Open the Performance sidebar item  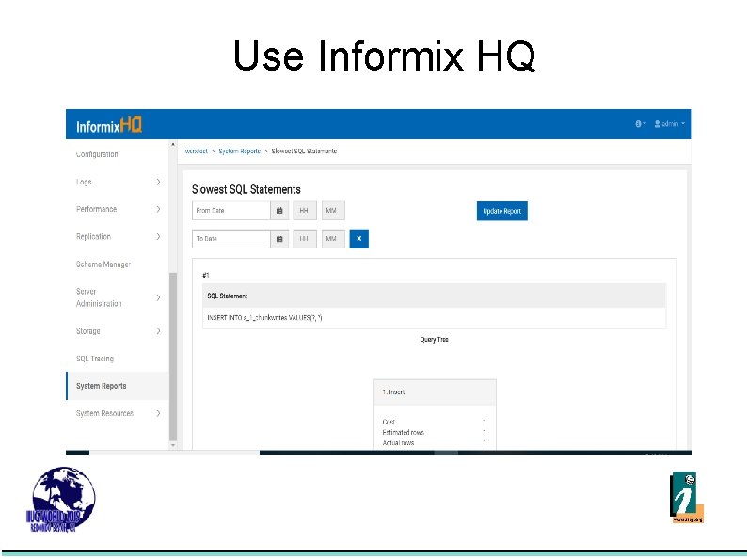click(96, 209)
